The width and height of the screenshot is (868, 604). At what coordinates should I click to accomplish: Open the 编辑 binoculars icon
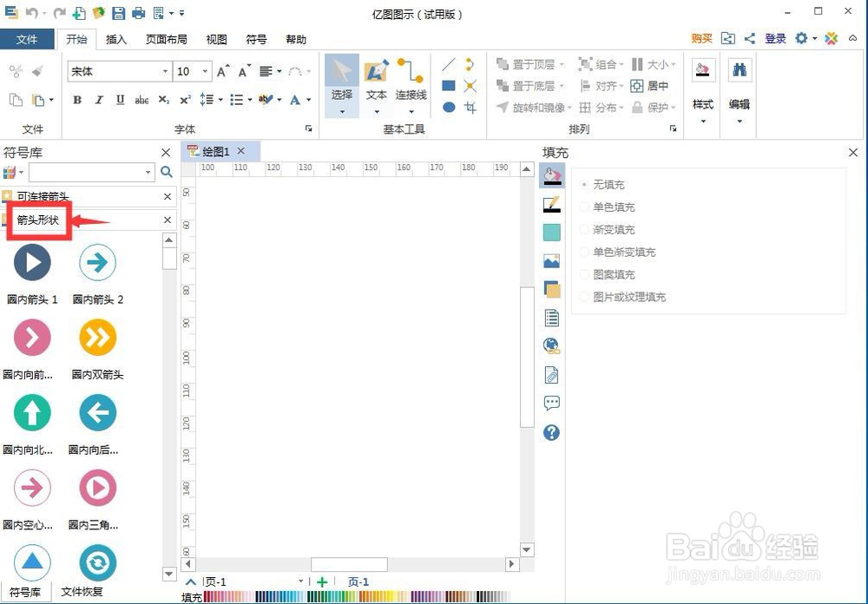tap(740, 70)
